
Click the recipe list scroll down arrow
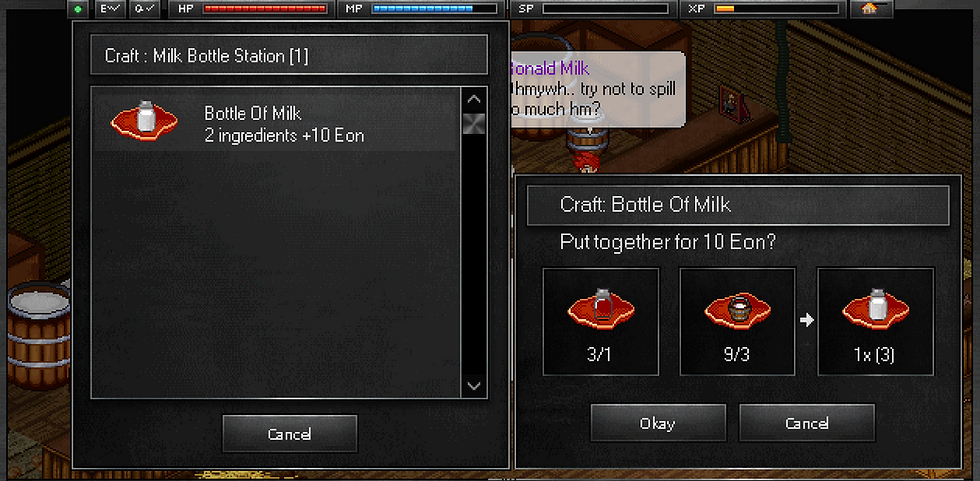coord(474,385)
